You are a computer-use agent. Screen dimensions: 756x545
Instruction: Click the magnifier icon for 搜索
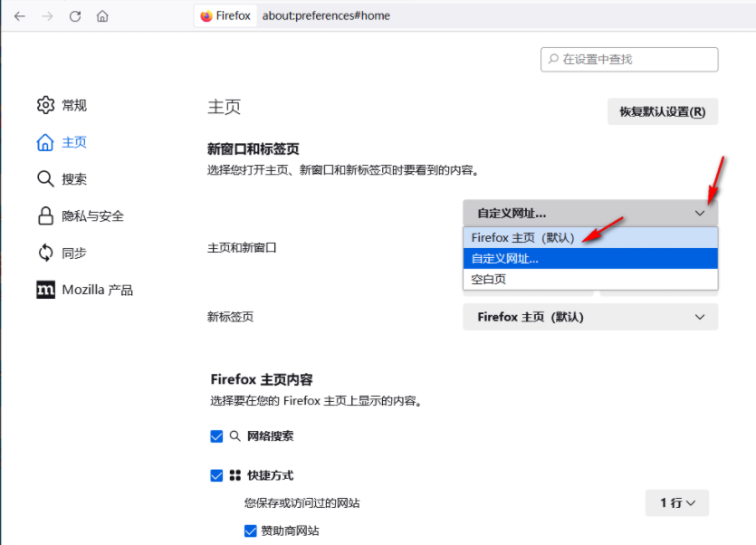(45, 179)
